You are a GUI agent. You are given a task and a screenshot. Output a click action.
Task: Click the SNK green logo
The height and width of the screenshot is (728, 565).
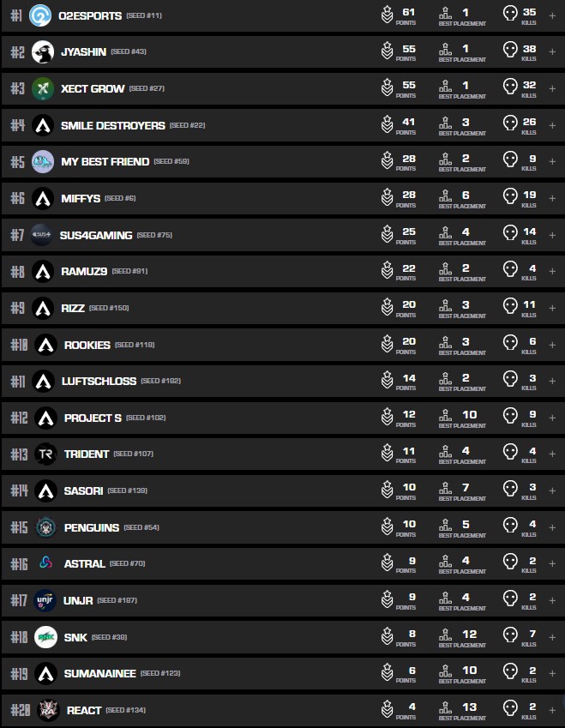click(45, 637)
